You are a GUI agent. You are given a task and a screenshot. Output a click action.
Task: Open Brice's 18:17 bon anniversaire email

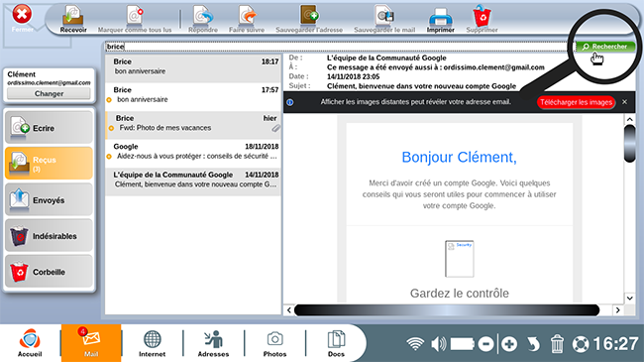click(193, 68)
